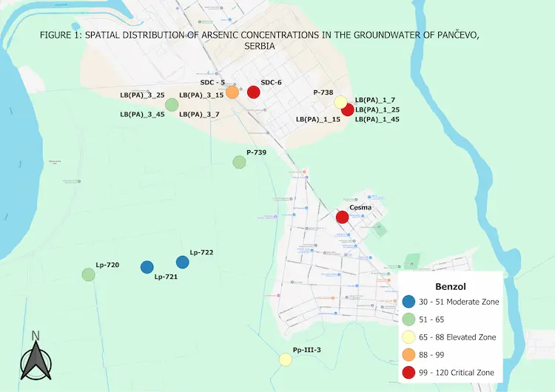Click the blue Lp-722 marker
Viewport: 555px width, 392px height.
coord(182,262)
